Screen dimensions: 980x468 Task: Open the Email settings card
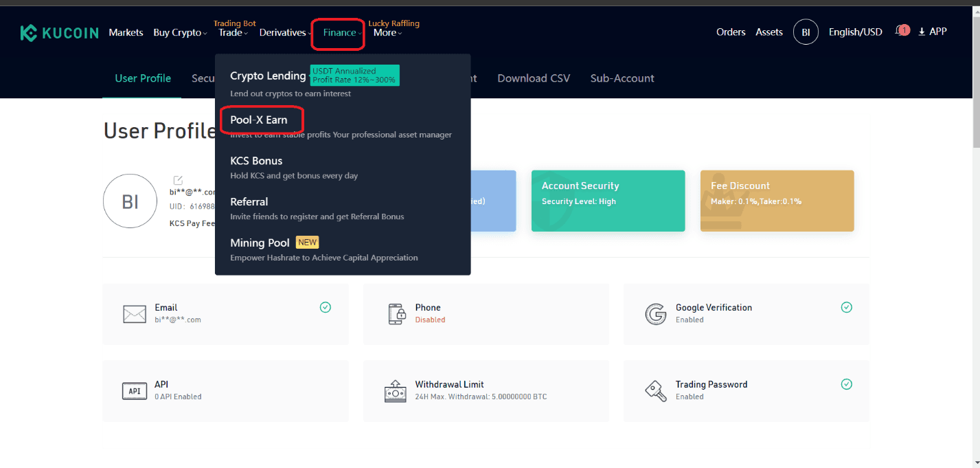(225, 314)
